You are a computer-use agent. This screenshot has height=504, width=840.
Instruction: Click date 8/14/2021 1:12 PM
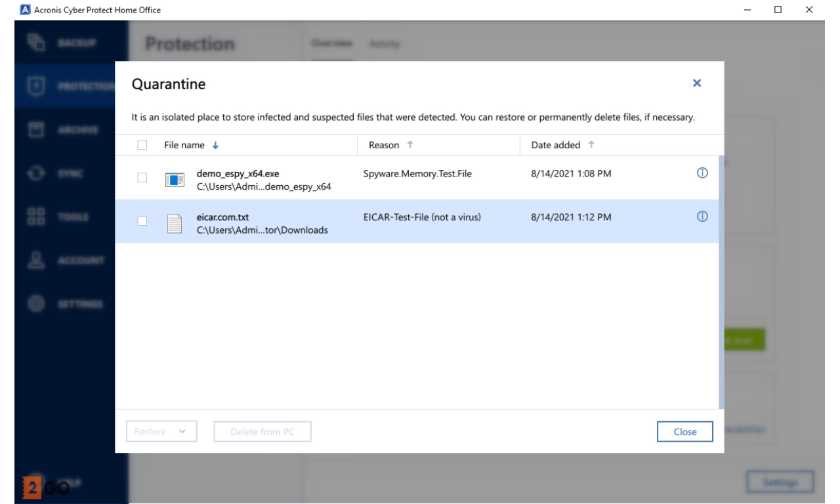point(572,217)
